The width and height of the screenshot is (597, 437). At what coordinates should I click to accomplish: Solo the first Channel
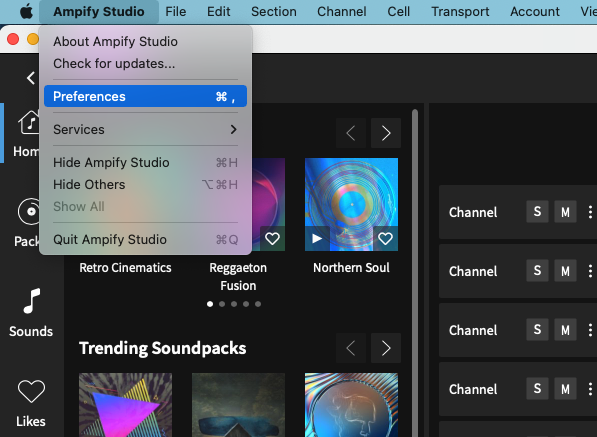point(537,212)
